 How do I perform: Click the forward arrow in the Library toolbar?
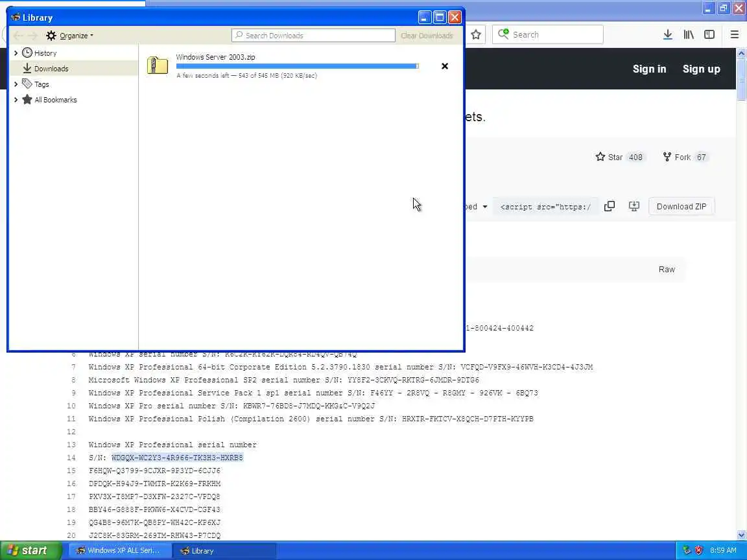point(32,36)
